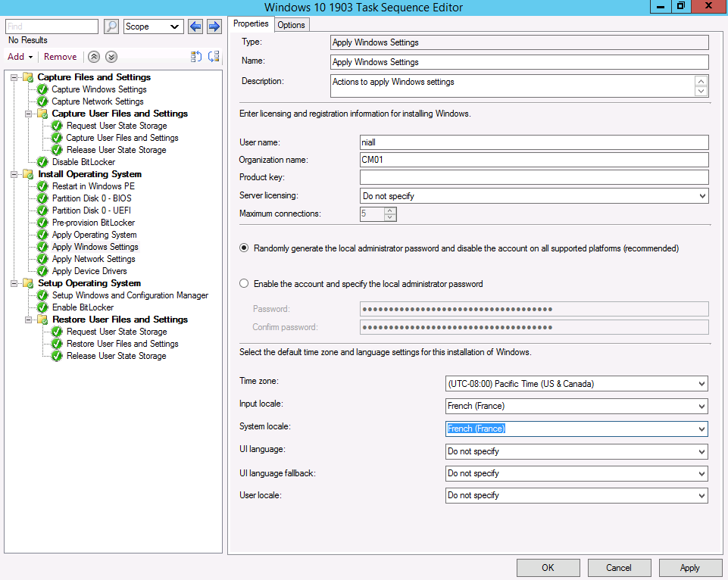
Task: Click the search magnifier icon
Action: (x=111, y=27)
